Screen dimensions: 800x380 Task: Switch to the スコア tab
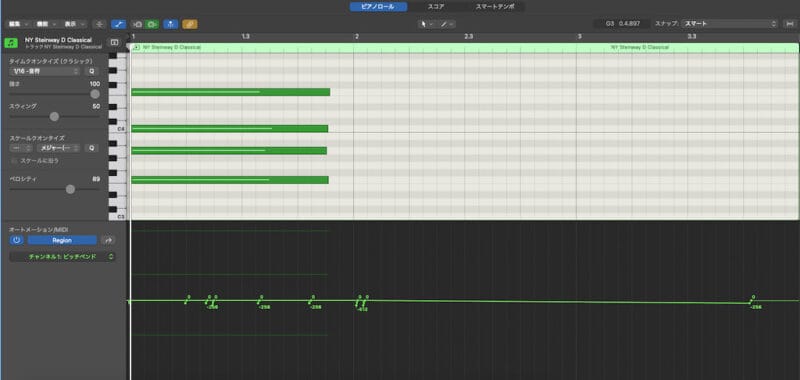point(436,7)
